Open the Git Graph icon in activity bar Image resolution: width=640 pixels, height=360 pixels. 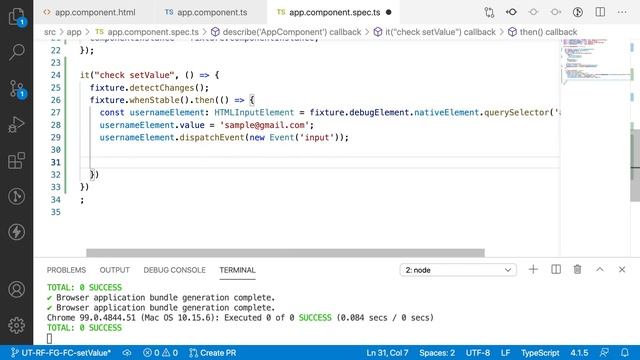[x=16, y=196]
